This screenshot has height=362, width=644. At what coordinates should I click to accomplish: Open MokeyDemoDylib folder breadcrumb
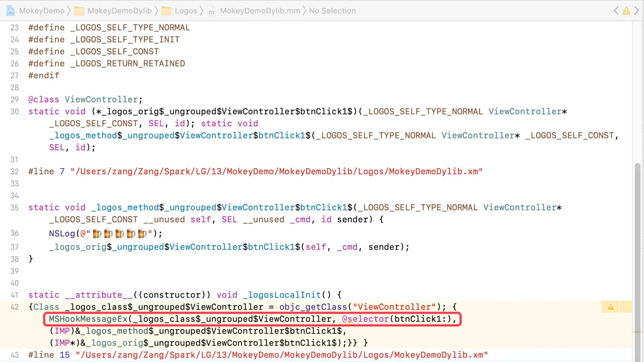coord(119,11)
